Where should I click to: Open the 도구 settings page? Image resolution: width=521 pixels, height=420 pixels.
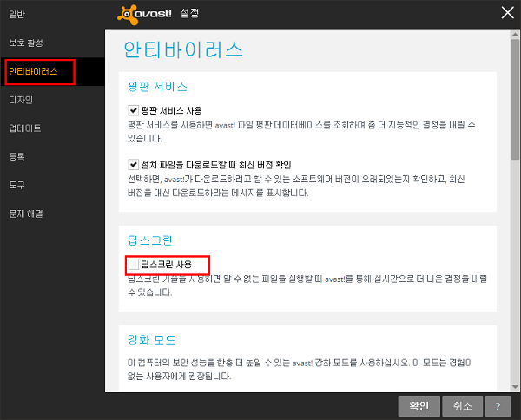[x=17, y=185]
